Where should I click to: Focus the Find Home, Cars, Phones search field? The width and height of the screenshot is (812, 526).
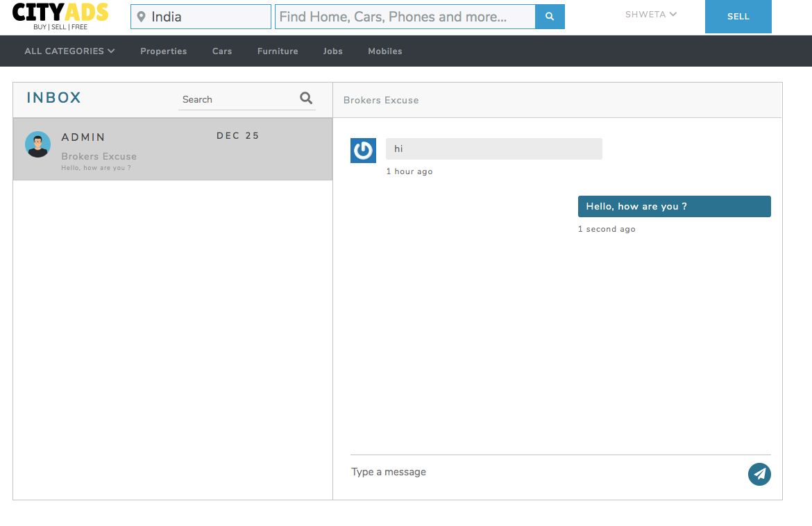[405, 17]
